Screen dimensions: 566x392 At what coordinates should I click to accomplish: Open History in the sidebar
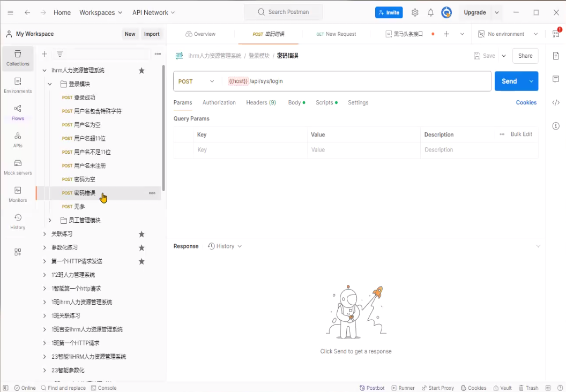18,222
